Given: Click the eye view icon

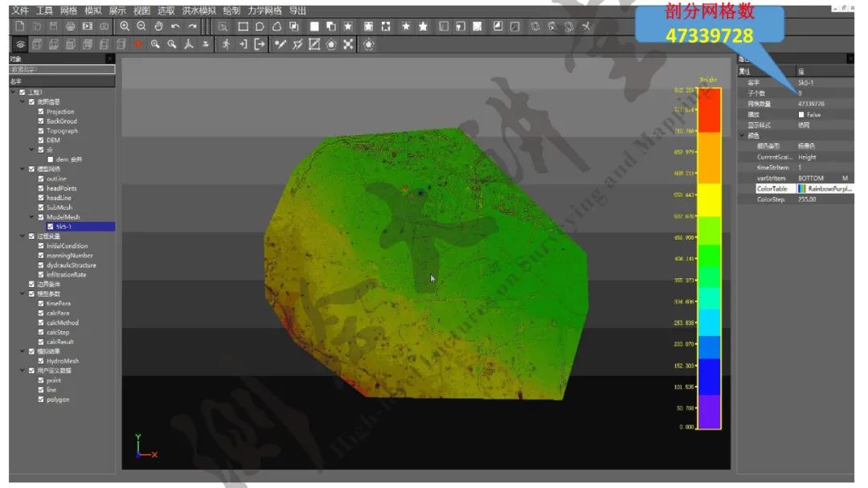Looking at the screenshot, I should (x=21, y=44).
